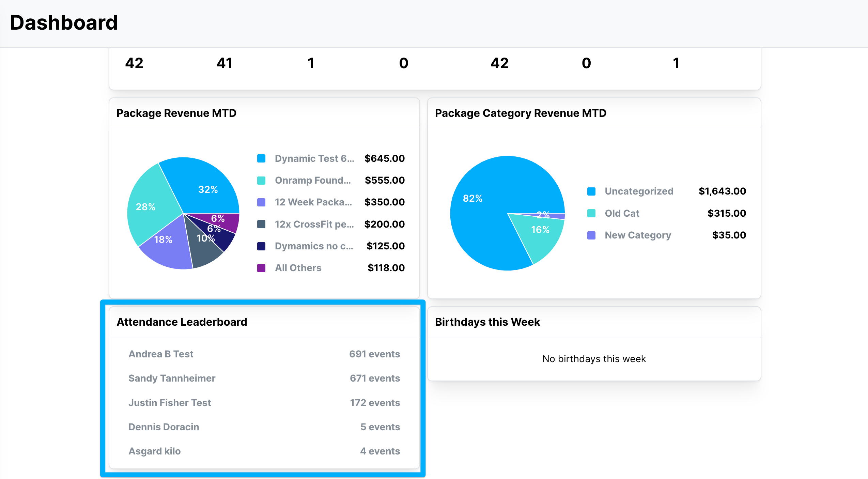Click the Old Cat legend swatch

click(591, 213)
